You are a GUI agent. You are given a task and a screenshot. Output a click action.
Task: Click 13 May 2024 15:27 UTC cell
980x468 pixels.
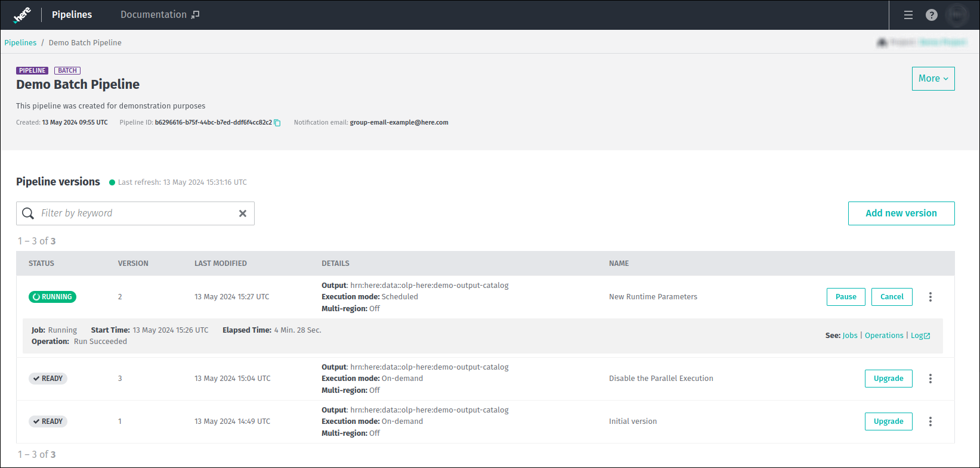tap(232, 297)
